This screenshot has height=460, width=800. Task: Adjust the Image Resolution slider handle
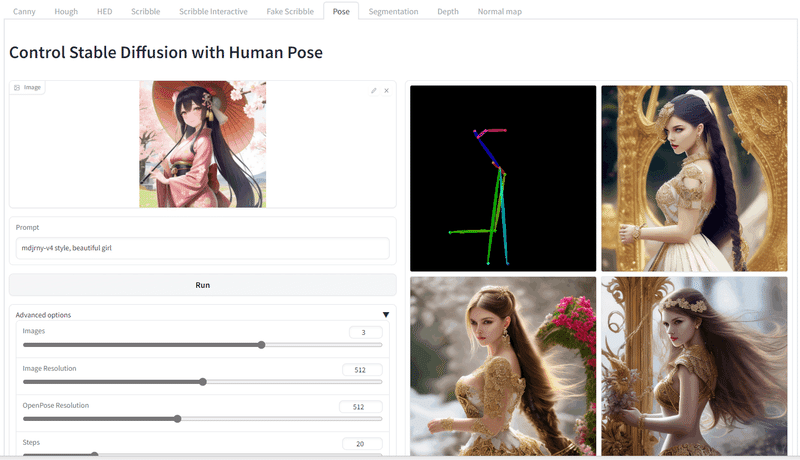(x=203, y=381)
